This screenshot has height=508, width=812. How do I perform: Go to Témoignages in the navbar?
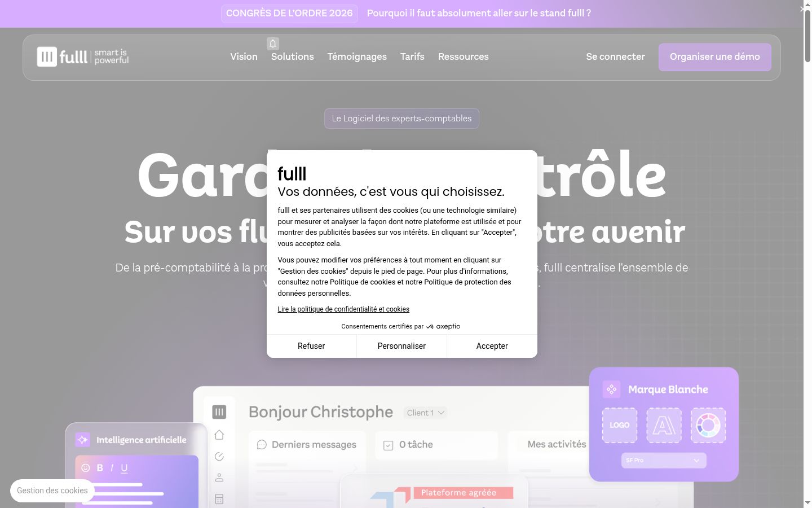point(357,56)
